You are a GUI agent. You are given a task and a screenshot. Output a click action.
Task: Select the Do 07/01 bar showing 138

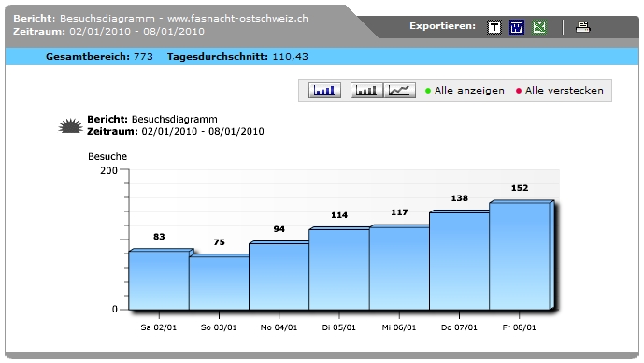click(x=459, y=261)
